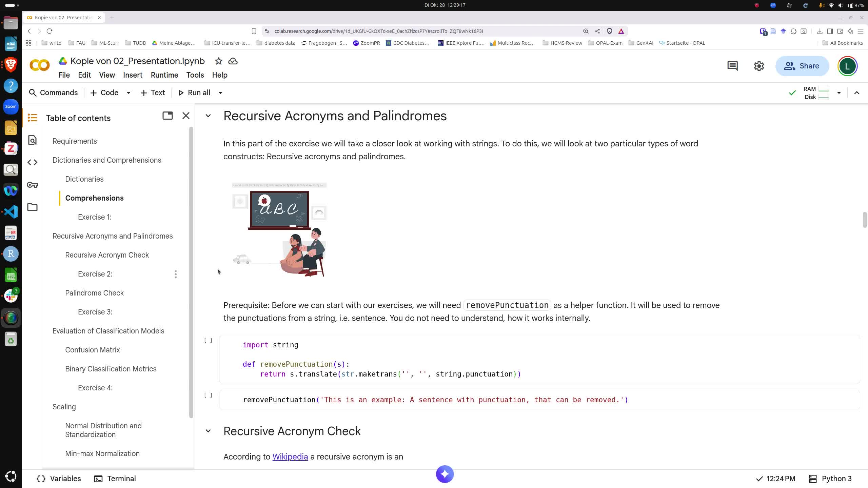Screen dimensions: 868x488
Task: Close the Table of contents panel
Action: point(186,116)
